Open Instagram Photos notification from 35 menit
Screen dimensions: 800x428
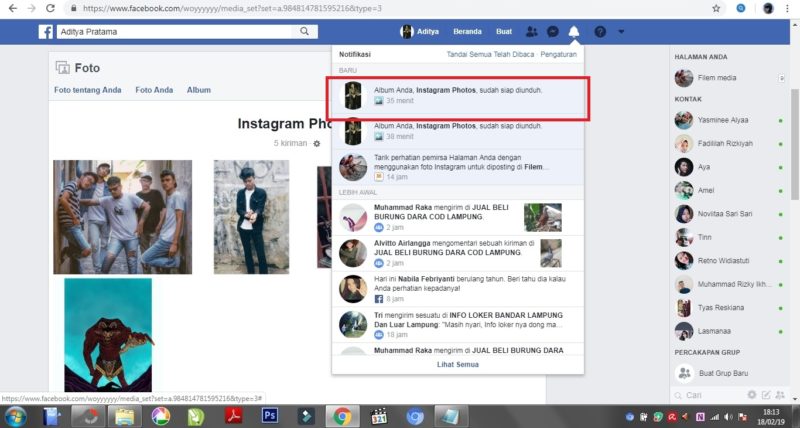pos(458,95)
